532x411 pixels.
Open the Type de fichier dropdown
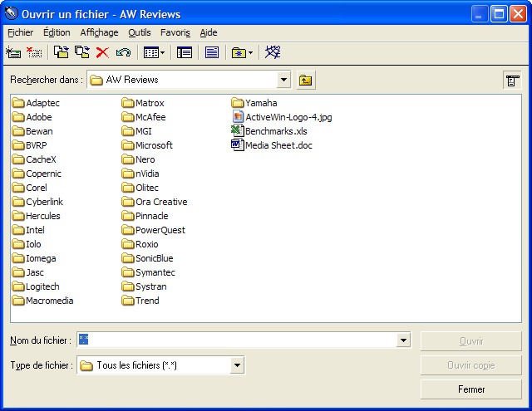tap(237, 365)
